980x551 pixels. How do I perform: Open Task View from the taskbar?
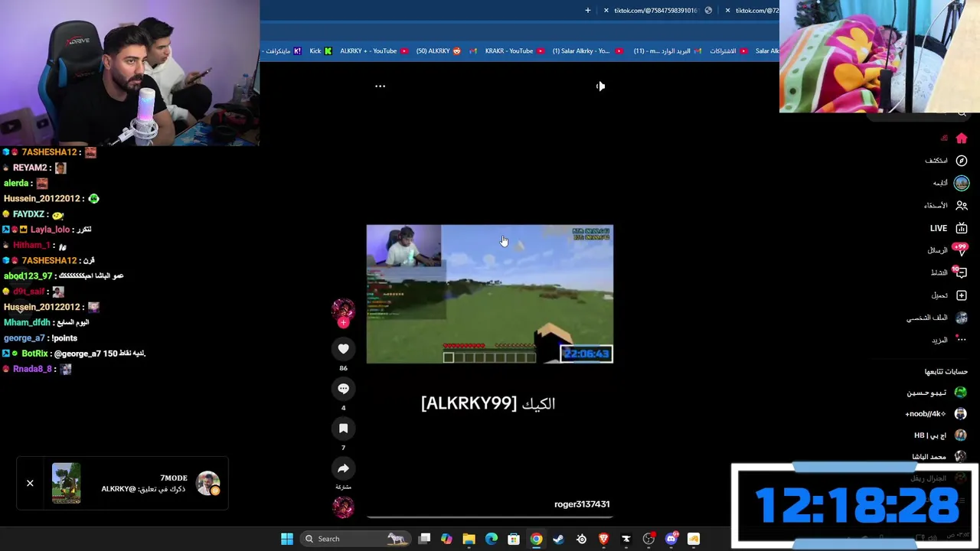point(425,539)
